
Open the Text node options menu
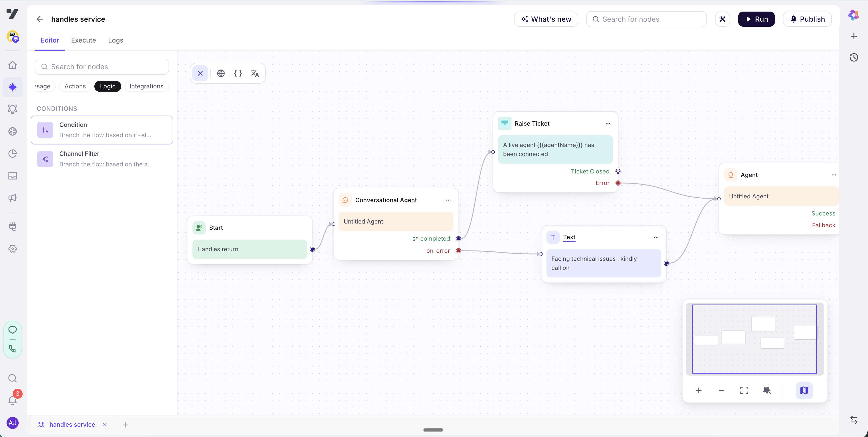click(656, 237)
